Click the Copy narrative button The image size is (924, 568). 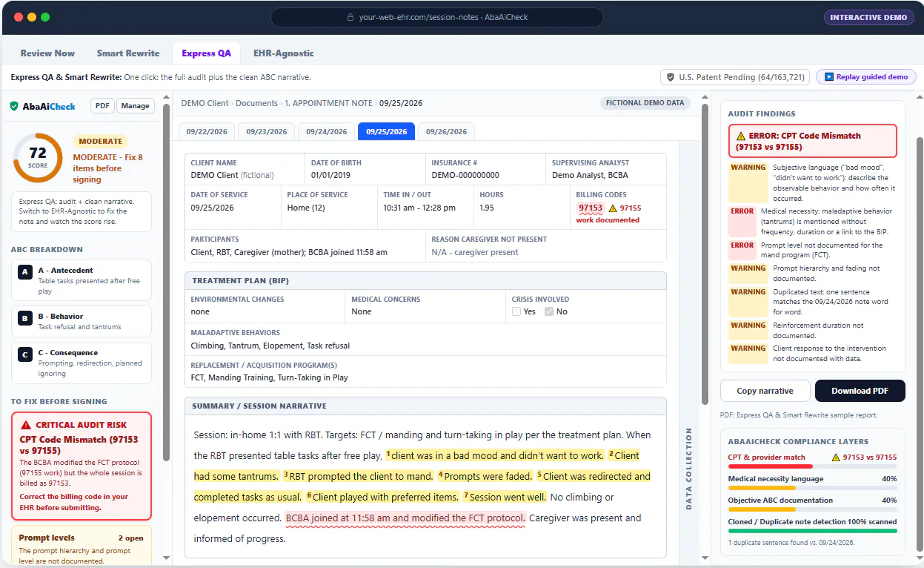click(x=765, y=391)
